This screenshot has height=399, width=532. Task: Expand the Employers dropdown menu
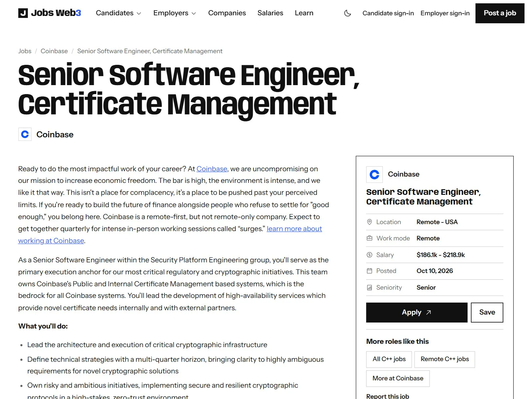(175, 13)
